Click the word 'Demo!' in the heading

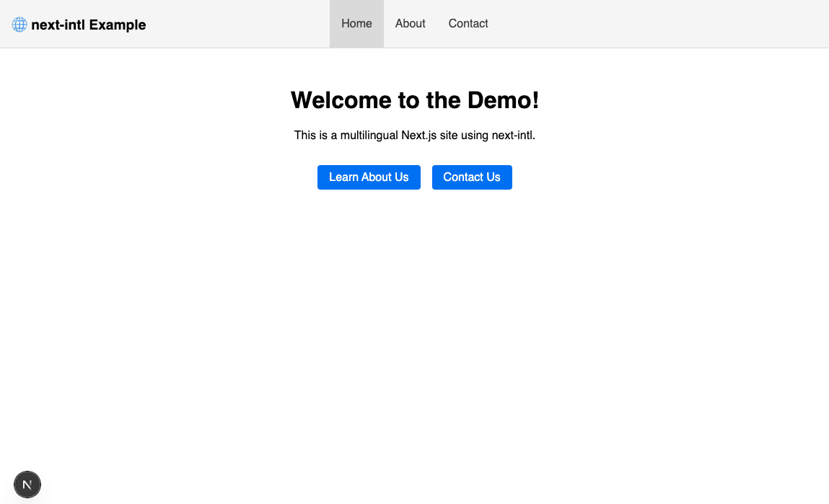coord(503,100)
